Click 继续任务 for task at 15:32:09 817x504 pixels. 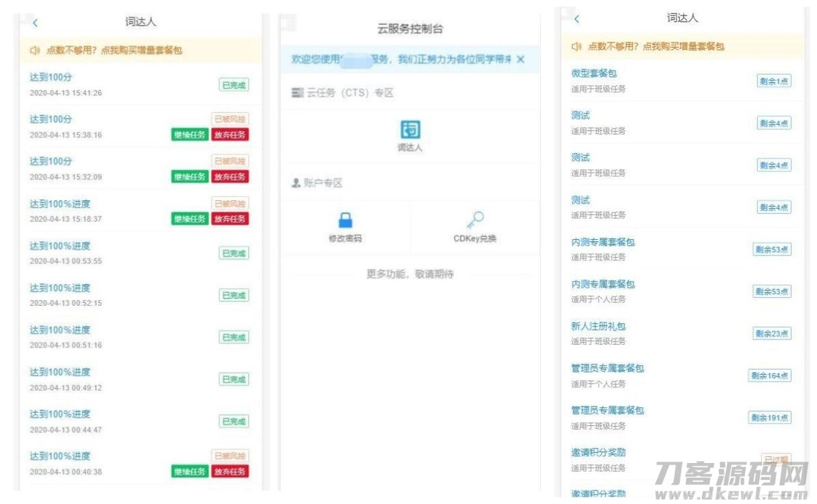tap(190, 177)
